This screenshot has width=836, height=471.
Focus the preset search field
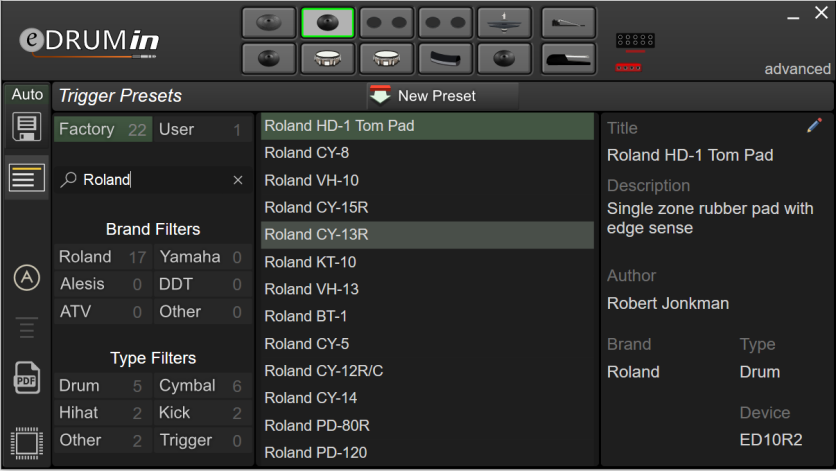pos(155,180)
